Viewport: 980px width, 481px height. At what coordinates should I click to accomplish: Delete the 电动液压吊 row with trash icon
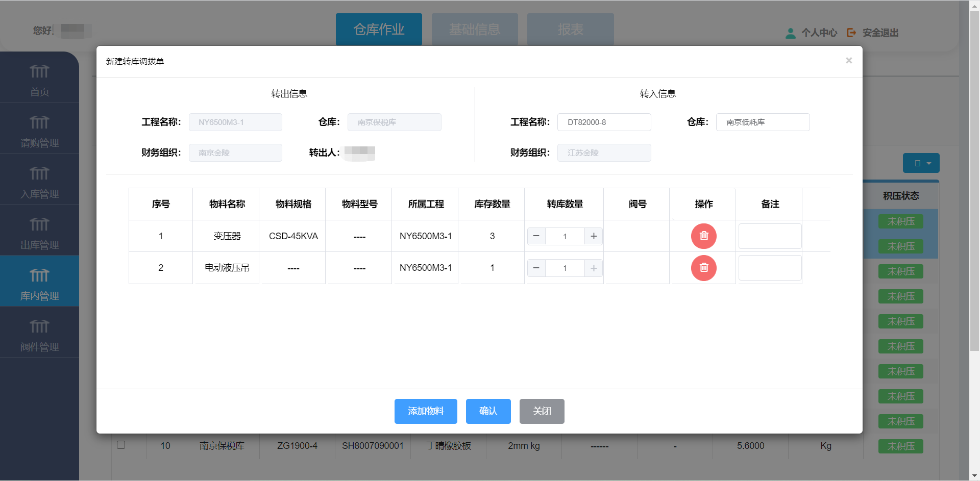click(703, 268)
